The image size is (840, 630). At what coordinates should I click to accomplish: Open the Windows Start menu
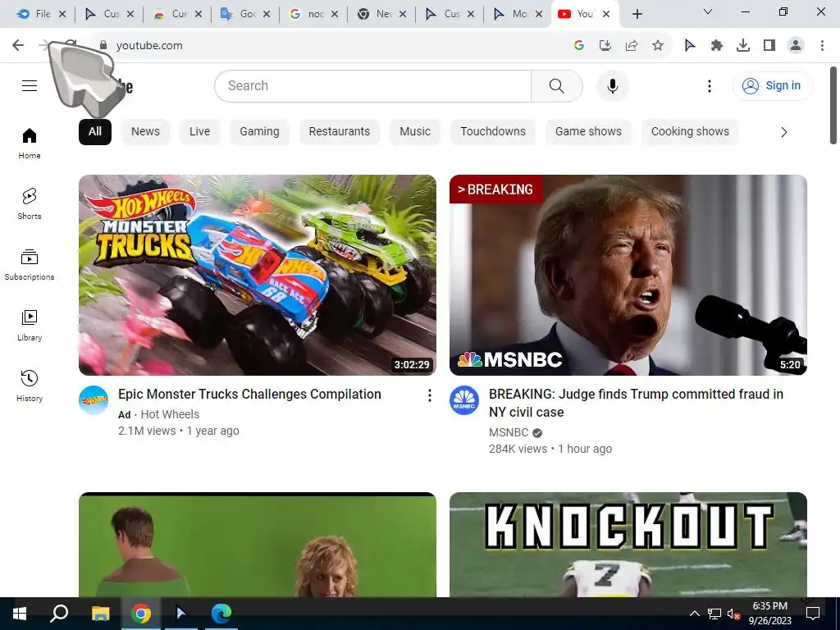click(20, 614)
